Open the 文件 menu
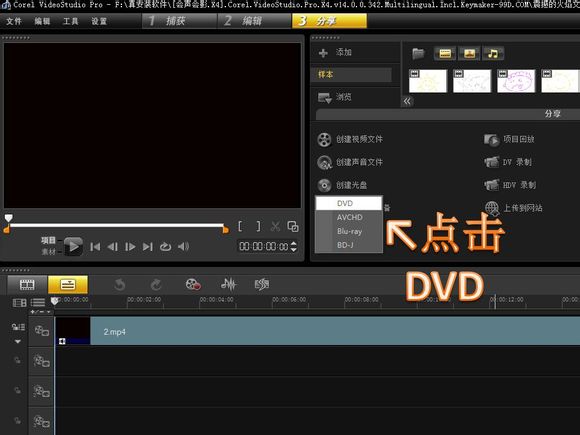Viewport: 580px width, 435px height. tap(14, 21)
